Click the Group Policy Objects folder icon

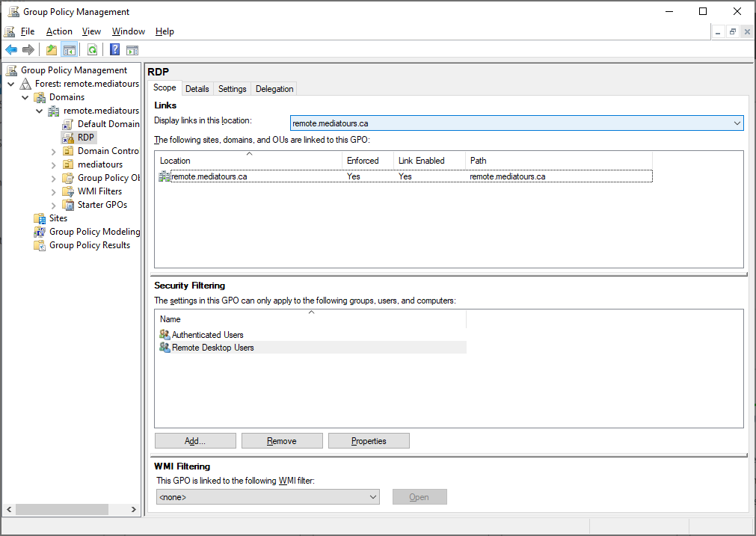coord(68,178)
